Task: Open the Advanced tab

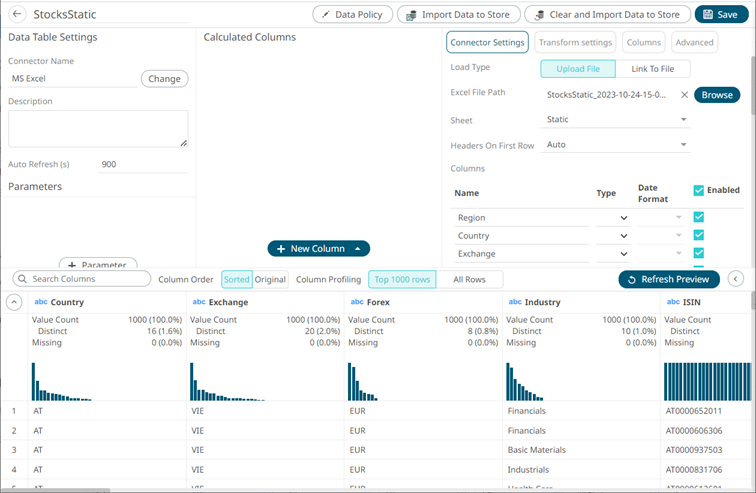Action: 694,43
